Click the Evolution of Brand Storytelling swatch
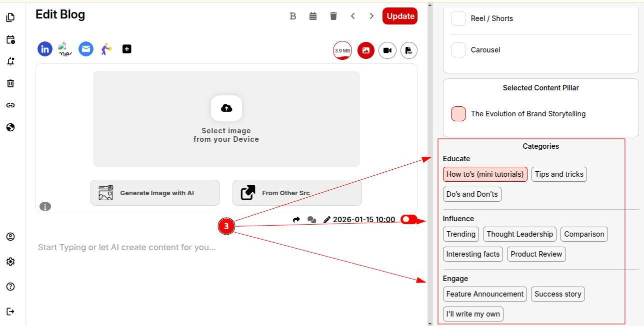Image resolution: width=644 pixels, height=326 pixels. (x=458, y=114)
